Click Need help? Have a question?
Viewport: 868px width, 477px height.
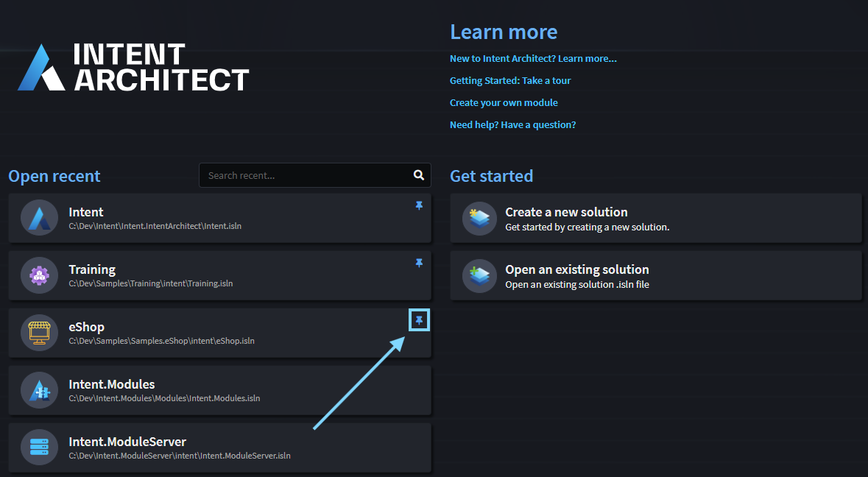pos(512,124)
